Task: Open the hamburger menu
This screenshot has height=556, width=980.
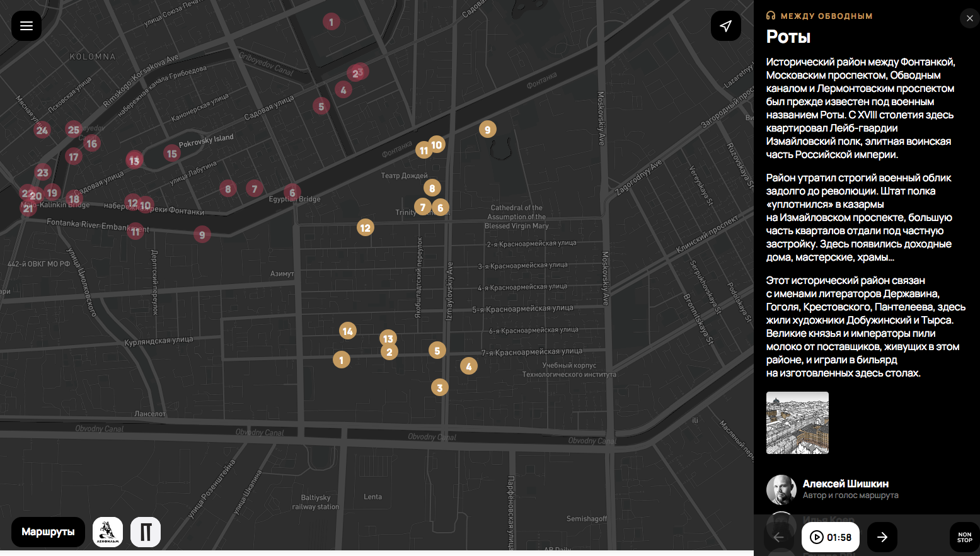Action: [x=26, y=26]
